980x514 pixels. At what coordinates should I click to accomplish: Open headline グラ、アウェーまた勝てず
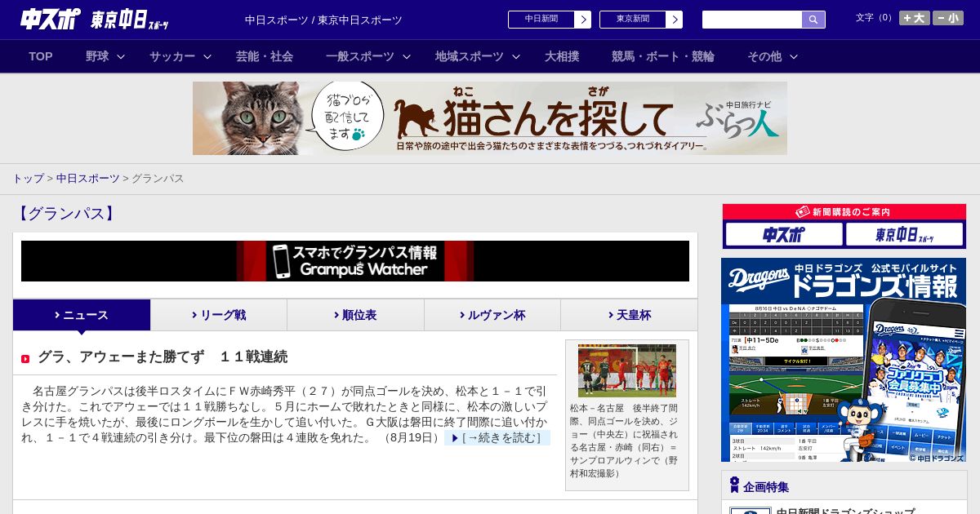tap(163, 357)
